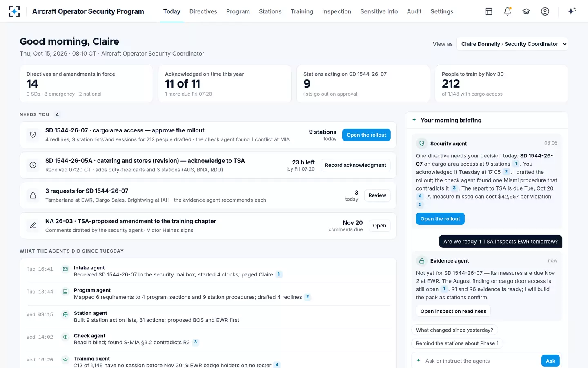Click the Ask button
588x368 pixels.
pos(550,361)
